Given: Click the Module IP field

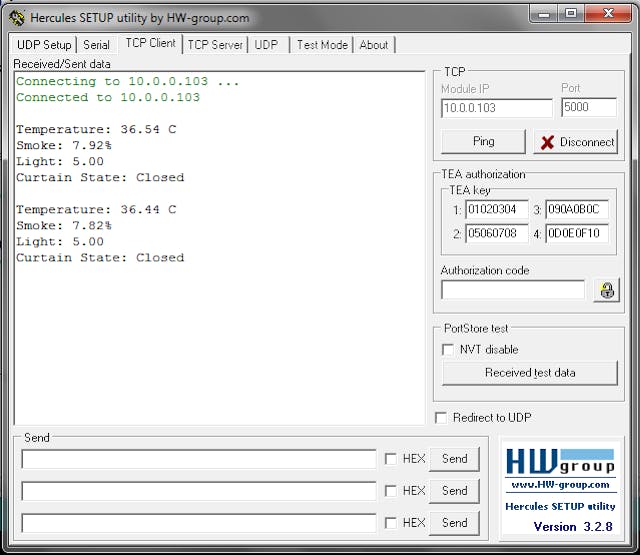Looking at the screenshot, I should pyautogui.click(x=497, y=108).
